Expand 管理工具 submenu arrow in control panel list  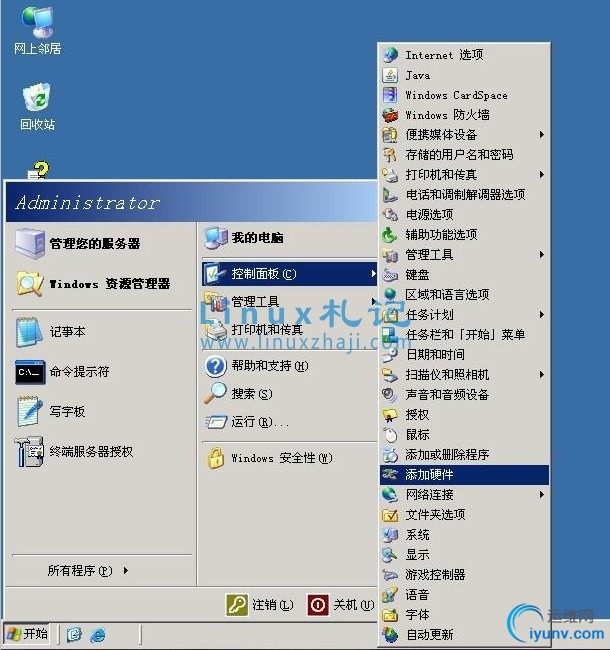point(542,255)
